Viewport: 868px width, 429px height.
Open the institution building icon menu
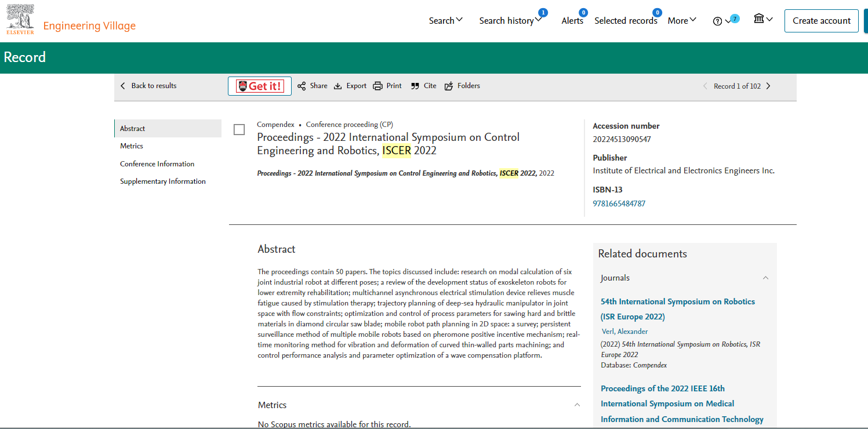tap(759, 19)
